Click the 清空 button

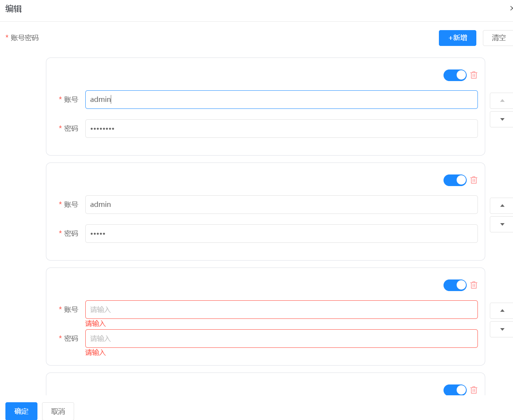coord(498,38)
